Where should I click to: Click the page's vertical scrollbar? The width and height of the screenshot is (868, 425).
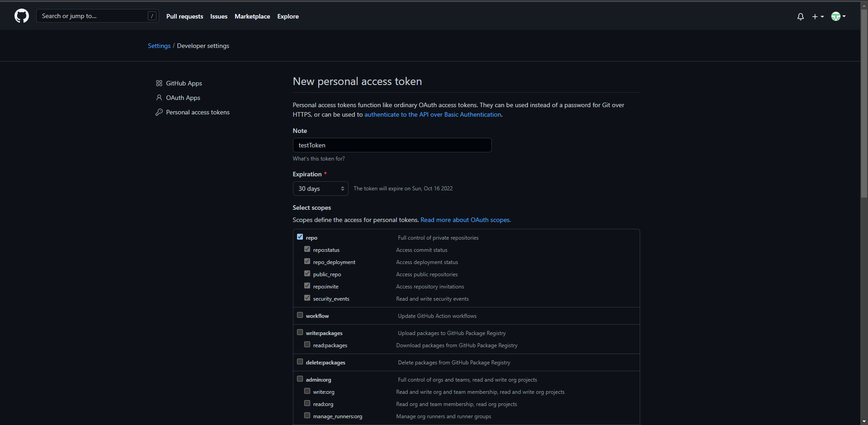(x=864, y=104)
